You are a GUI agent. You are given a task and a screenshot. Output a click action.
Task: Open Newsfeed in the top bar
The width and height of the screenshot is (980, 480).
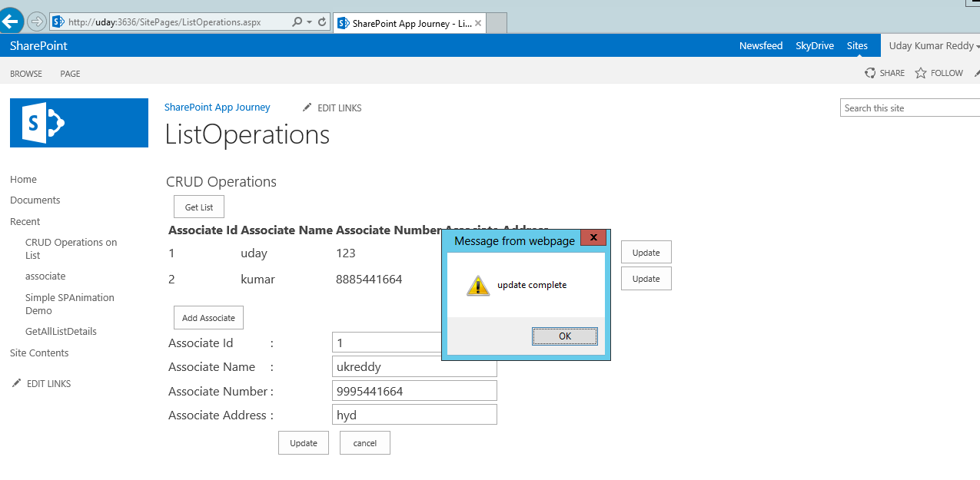pos(761,46)
